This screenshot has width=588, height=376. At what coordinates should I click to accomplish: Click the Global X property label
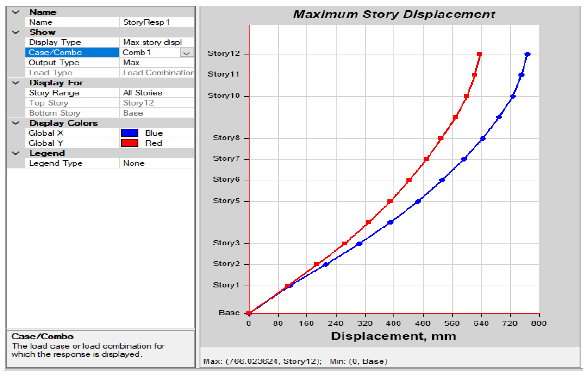(x=46, y=133)
